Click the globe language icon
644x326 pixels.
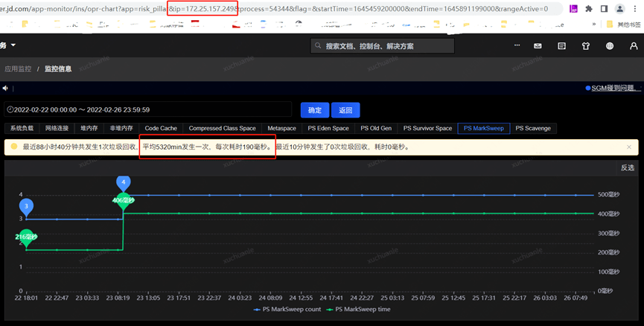[610, 46]
